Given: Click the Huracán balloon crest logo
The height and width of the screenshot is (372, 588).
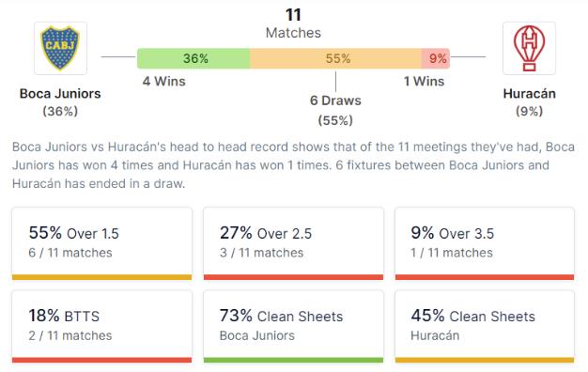Looking at the screenshot, I should pos(529,48).
